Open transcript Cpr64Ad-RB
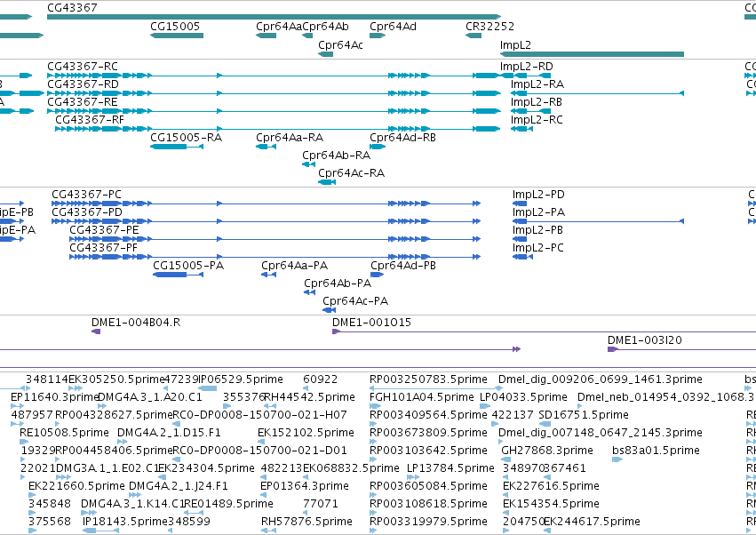This screenshot has width=756, height=535. click(378, 146)
